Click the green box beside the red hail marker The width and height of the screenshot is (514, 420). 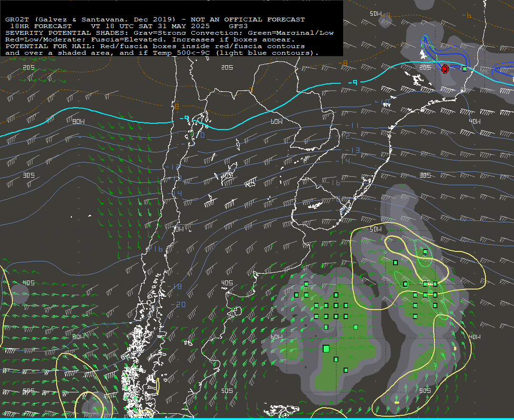coord(465,69)
